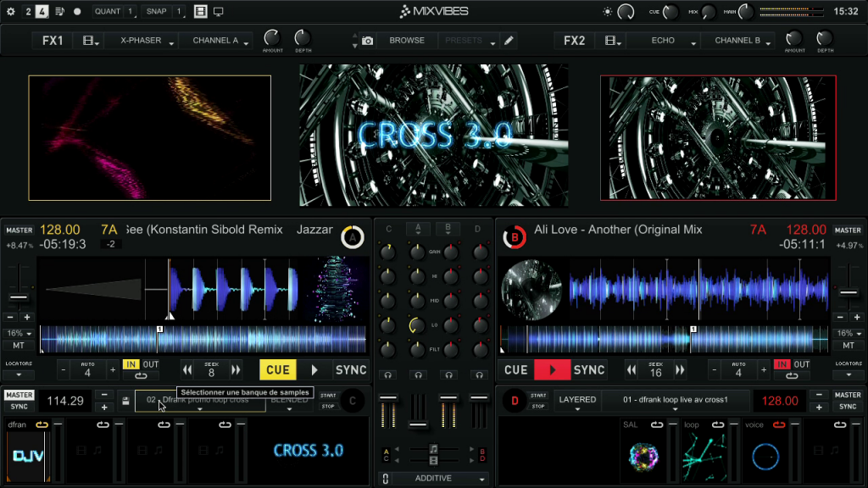Open the BROWSE tab
The height and width of the screenshot is (488, 868).
coord(407,41)
